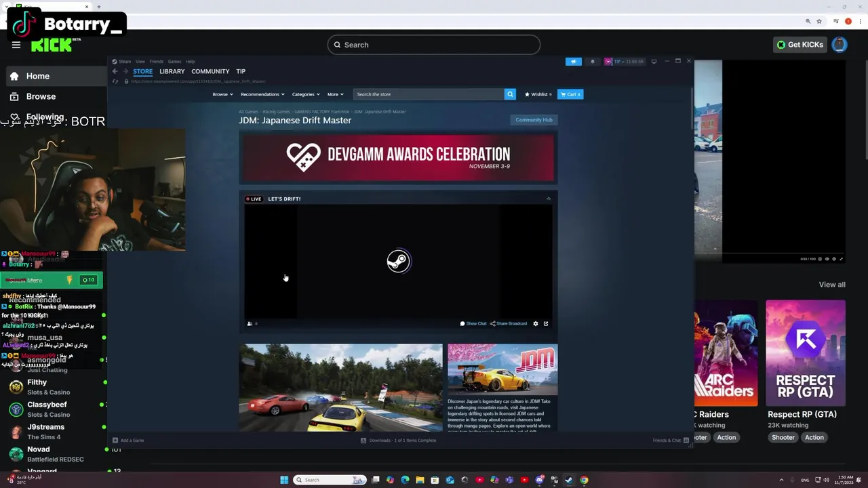Screen dimensions: 868x488
Task: Click the Downloads status at Steam bottom bar
Action: pos(398,441)
